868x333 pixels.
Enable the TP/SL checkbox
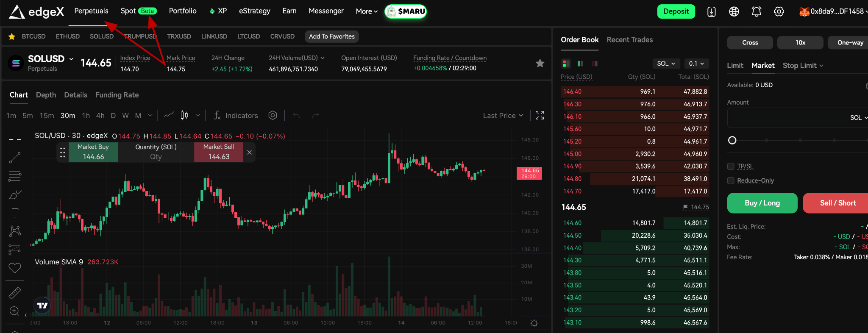[x=731, y=166]
